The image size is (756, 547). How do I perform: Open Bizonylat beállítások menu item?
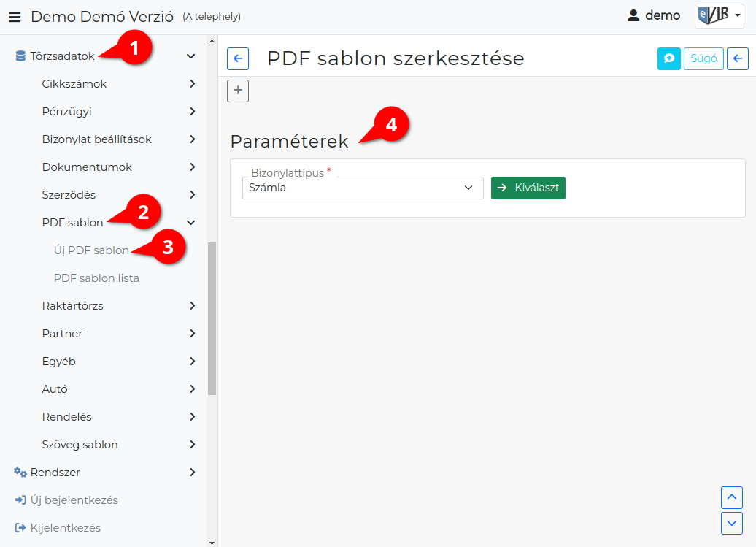tap(97, 139)
